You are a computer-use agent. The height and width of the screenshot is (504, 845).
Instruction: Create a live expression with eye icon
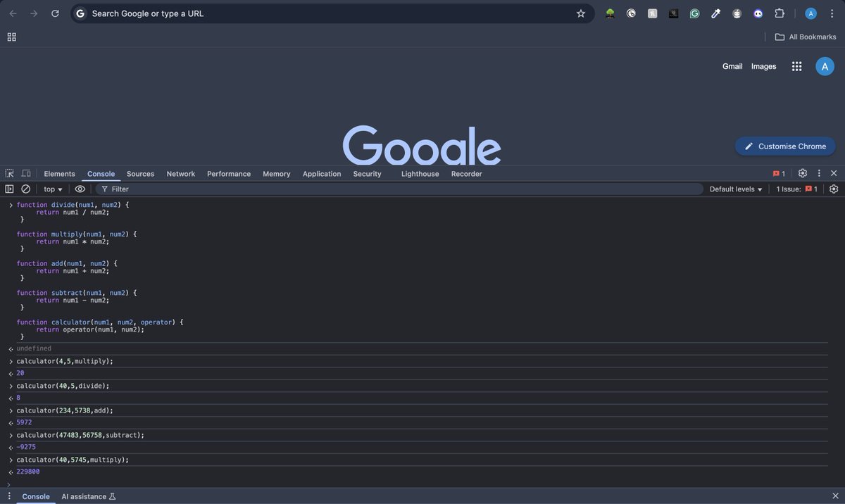tap(80, 189)
